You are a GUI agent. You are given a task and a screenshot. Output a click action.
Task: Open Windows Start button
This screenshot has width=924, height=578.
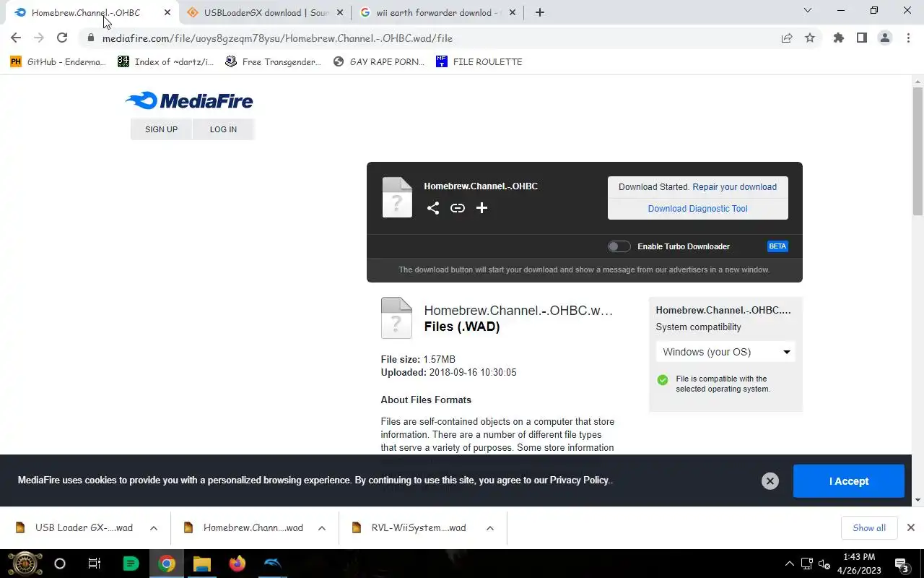[x=25, y=564]
